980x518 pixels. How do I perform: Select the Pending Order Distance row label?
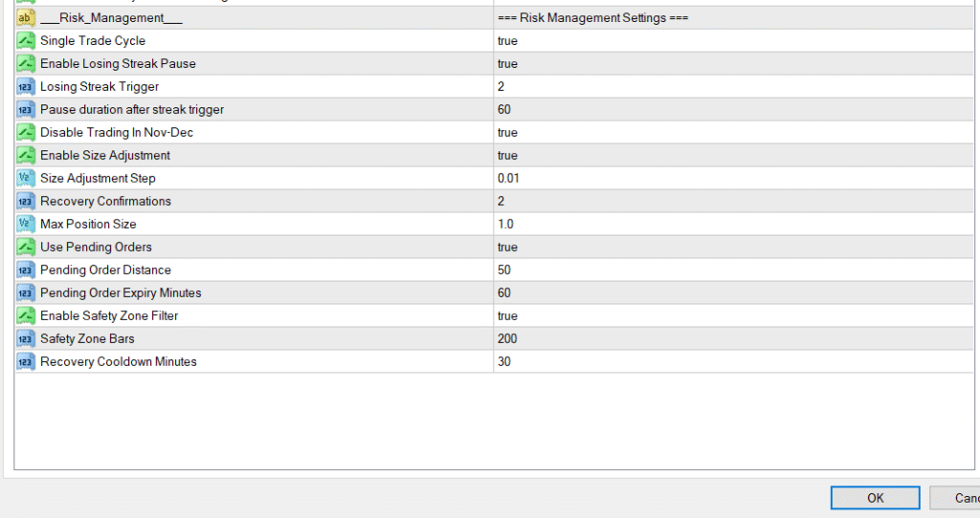tap(105, 270)
